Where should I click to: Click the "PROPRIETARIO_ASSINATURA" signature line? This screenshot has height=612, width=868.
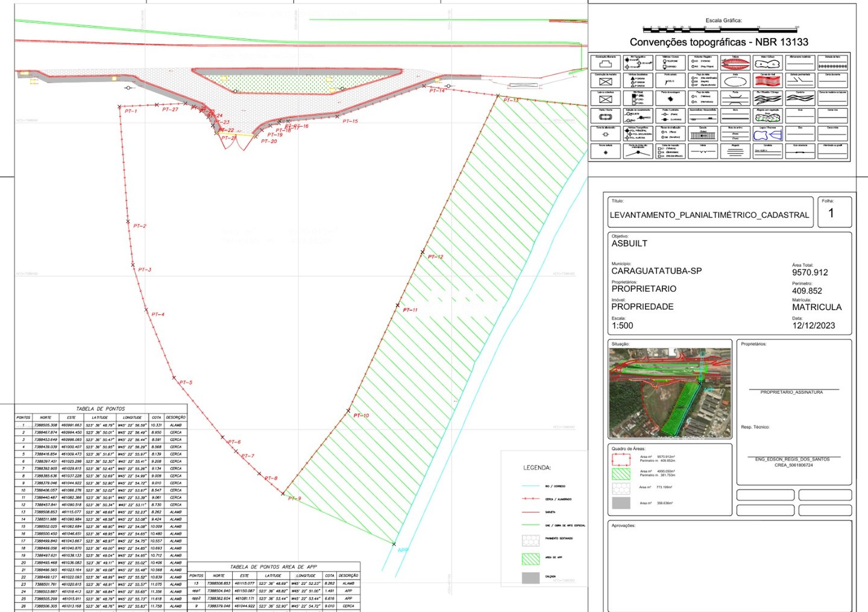[791, 392]
